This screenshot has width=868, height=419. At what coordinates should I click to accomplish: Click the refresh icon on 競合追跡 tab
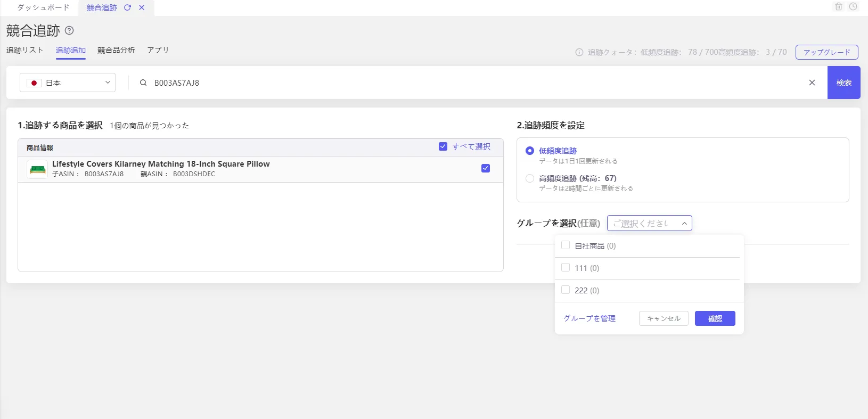coord(127,7)
